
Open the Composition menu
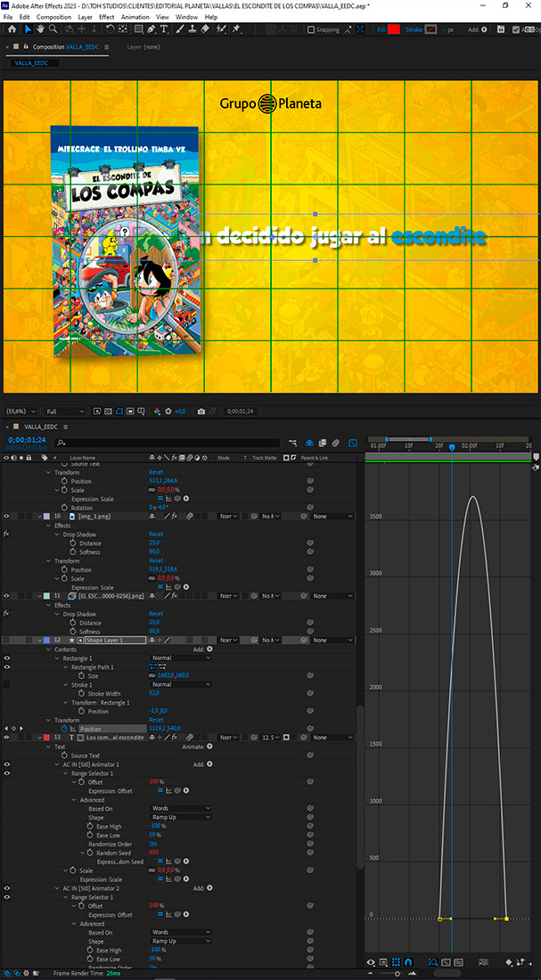(53, 17)
